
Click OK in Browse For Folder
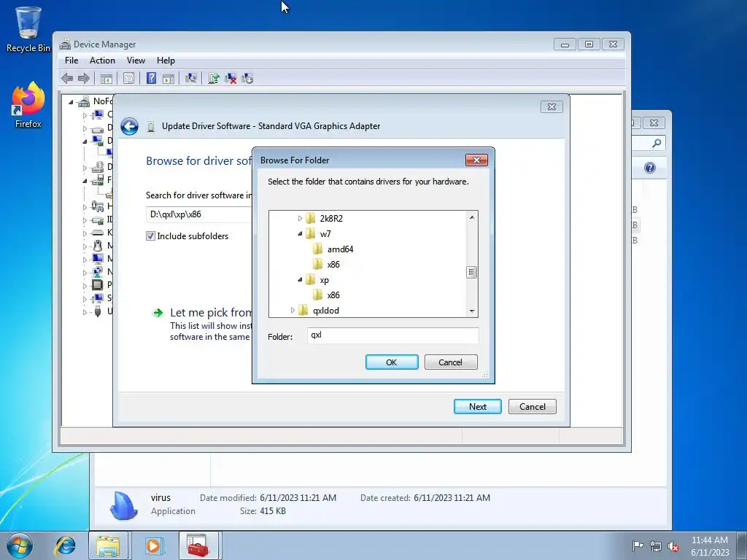point(392,362)
